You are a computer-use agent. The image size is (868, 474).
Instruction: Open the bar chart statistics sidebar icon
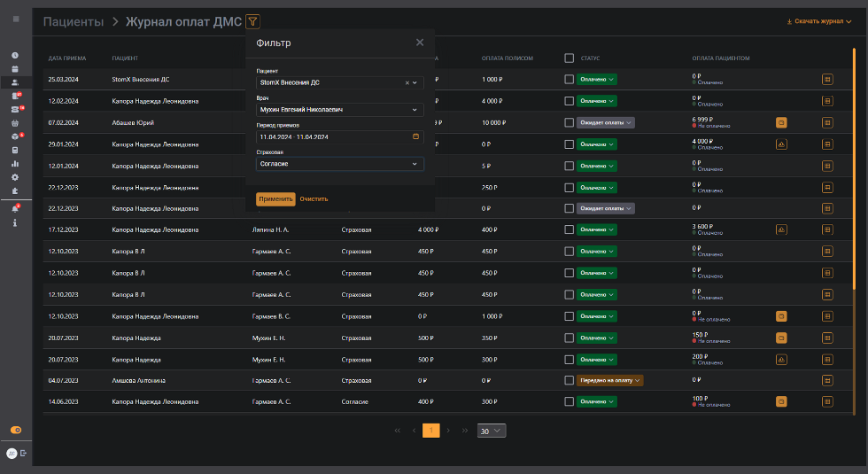pos(15,163)
